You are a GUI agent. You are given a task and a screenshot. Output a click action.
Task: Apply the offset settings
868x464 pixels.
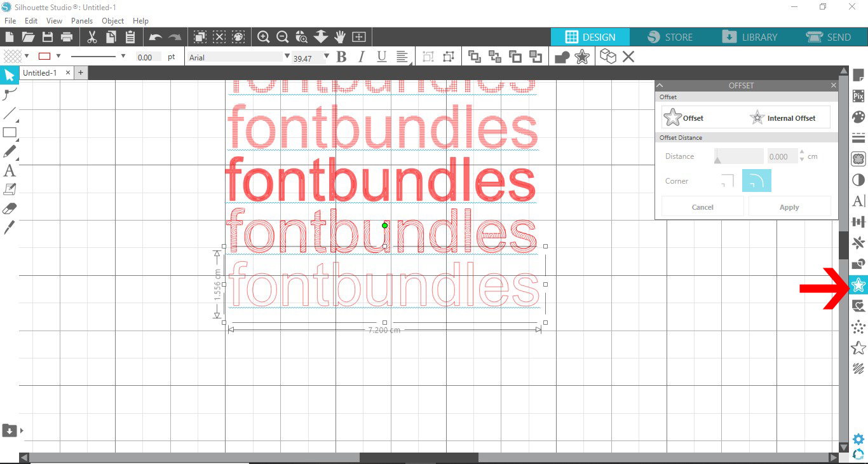(789, 207)
